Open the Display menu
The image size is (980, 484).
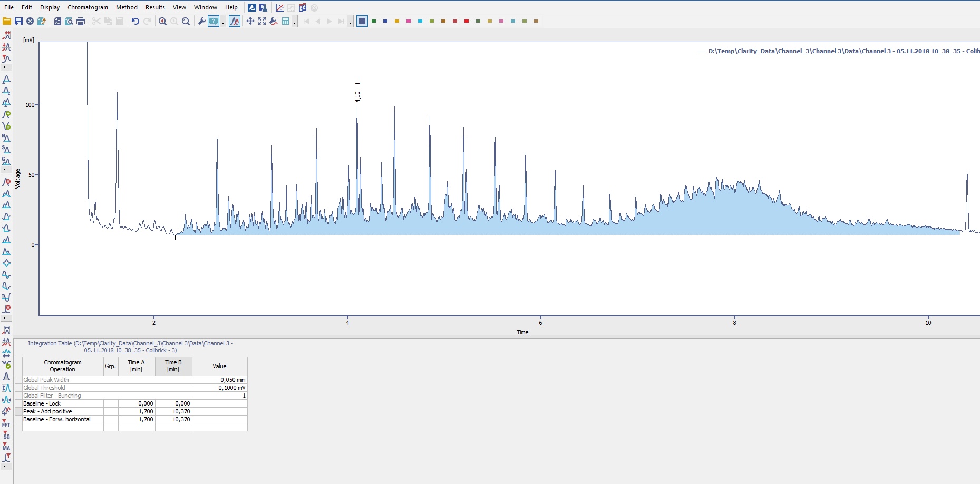tap(50, 7)
